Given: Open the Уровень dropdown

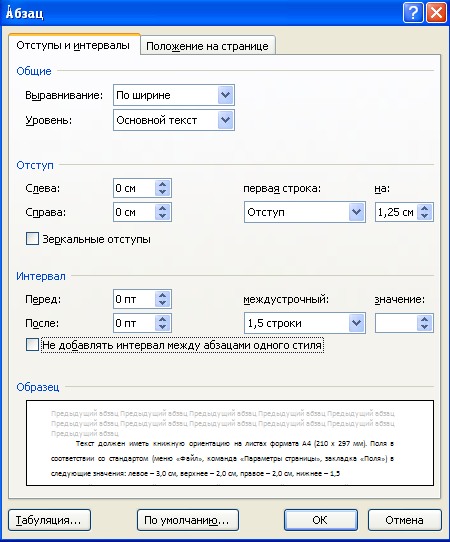Looking at the screenshot, I should pyautogui.click(x=226, y=120).
